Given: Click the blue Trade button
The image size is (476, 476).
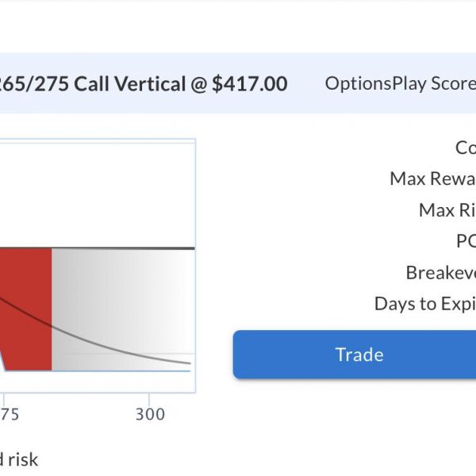Looking at the screenshot, I should [355, 355].
